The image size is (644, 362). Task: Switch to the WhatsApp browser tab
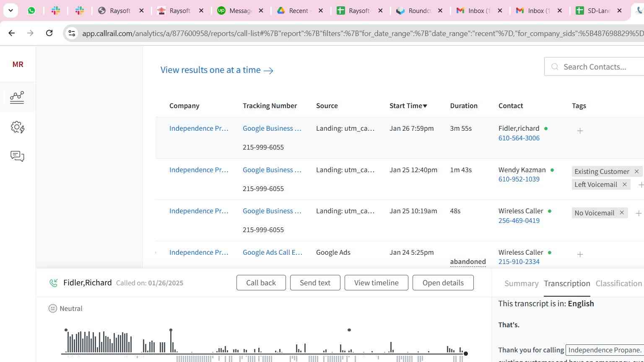[31, 10]
